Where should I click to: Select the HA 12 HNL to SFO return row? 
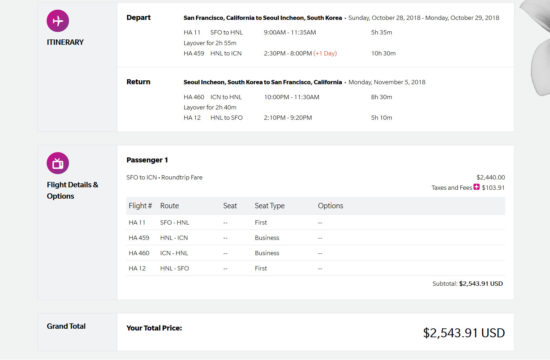pos(288,118)
